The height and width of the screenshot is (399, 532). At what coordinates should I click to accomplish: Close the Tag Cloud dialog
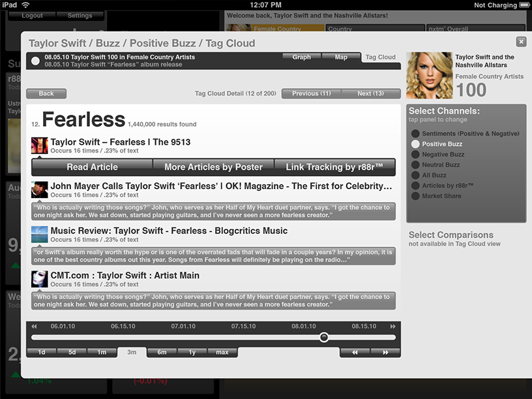click(521, 42)
